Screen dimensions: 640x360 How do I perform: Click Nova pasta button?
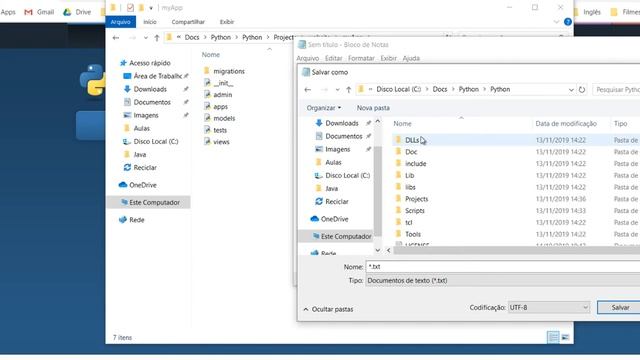(373, 108)
